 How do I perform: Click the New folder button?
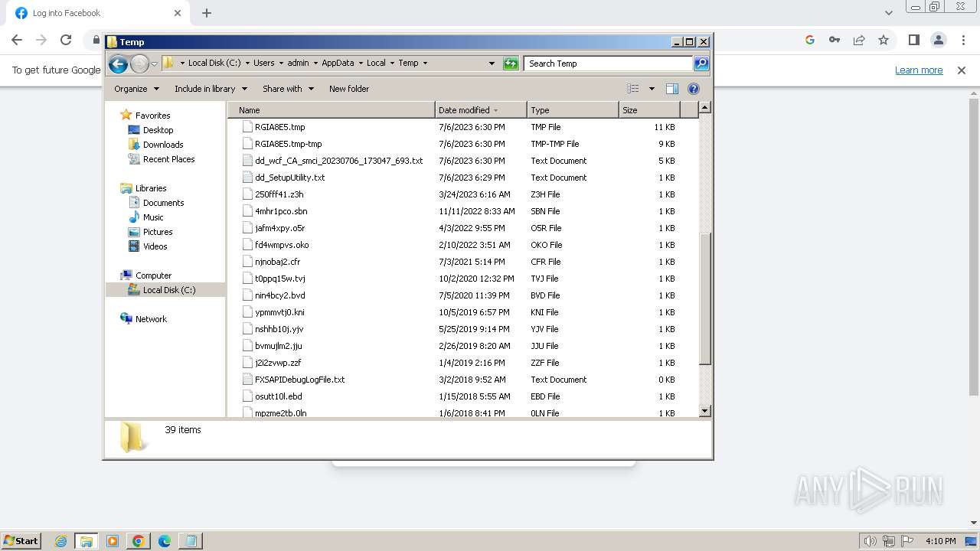tap(349, 89)
